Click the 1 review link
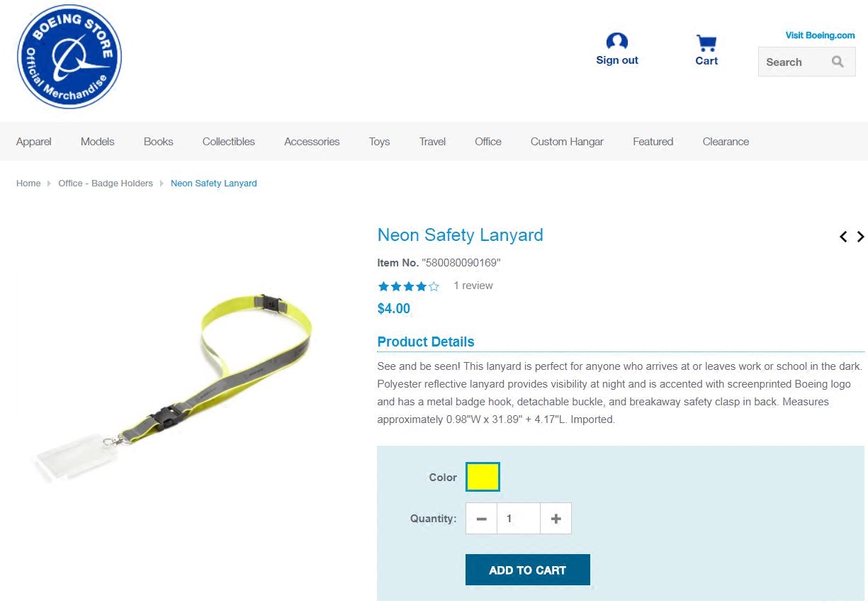 click(473, 286)
